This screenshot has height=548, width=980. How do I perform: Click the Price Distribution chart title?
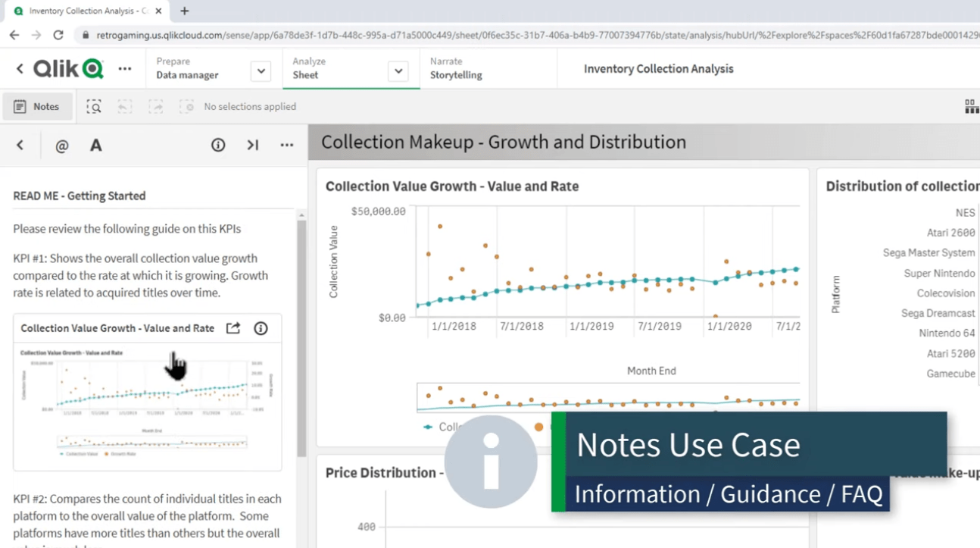[385, 473]
